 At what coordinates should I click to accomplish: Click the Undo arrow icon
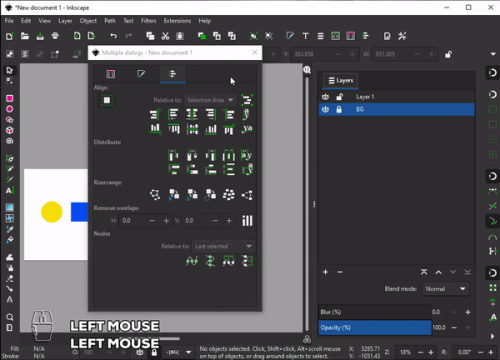click(x=114, y=36)
